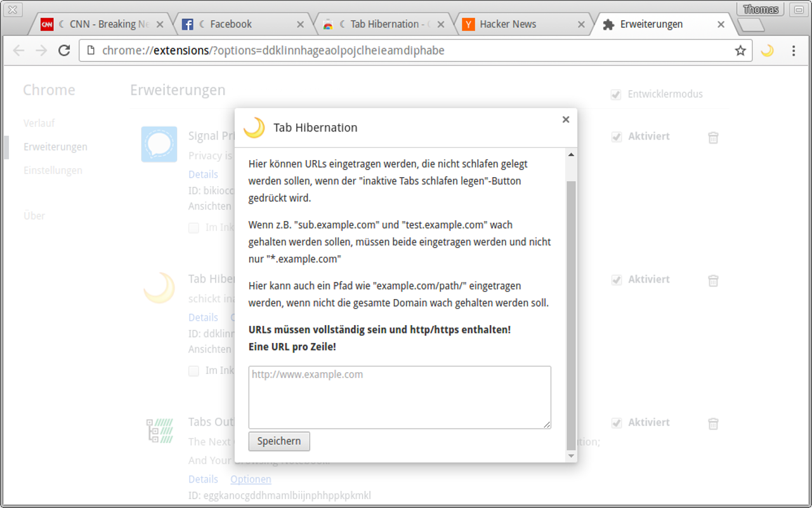Open Details link for Tabs Outliner

[x=203, y=479]
